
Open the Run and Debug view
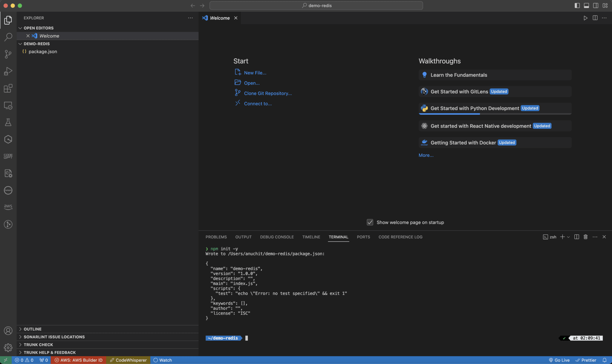tap(8, 71)
